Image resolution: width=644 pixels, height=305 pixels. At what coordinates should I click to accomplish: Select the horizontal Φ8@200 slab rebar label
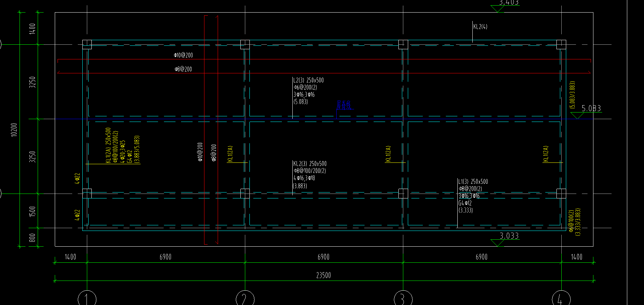point(183,69)
